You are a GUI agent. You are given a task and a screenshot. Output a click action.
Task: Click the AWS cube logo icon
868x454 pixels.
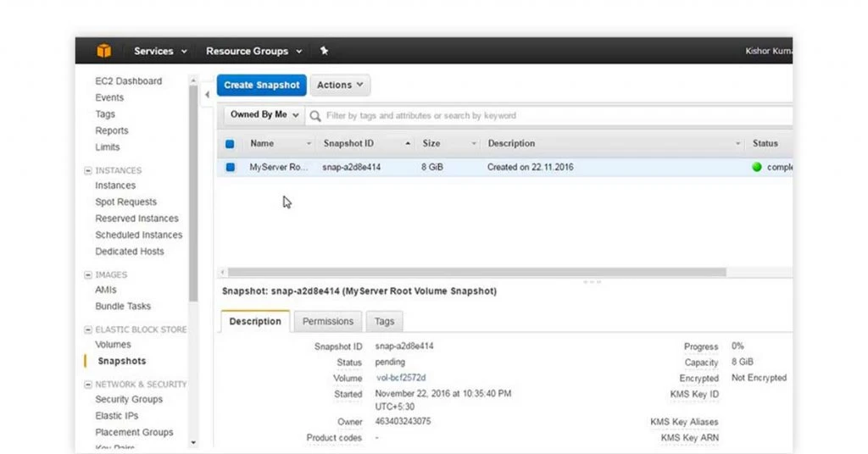click(103, 51)
